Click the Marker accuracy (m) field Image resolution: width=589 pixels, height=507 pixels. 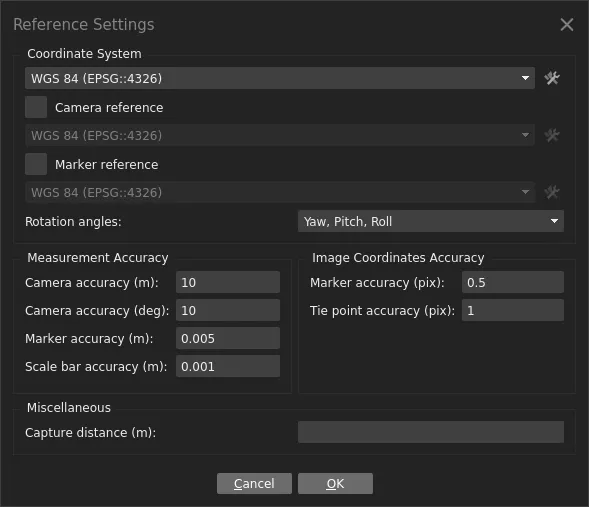[x=228, y=338]
